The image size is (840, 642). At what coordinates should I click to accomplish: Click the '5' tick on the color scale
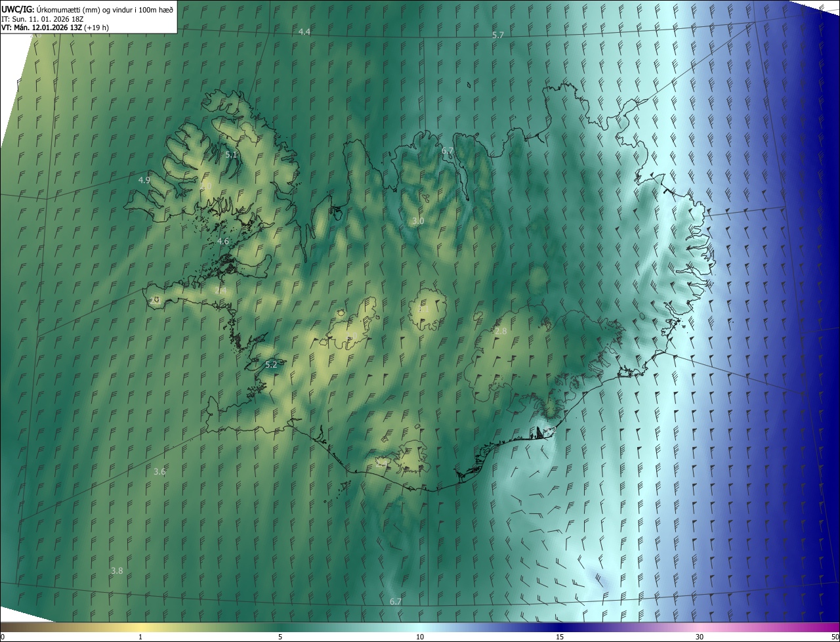point(280,637)
